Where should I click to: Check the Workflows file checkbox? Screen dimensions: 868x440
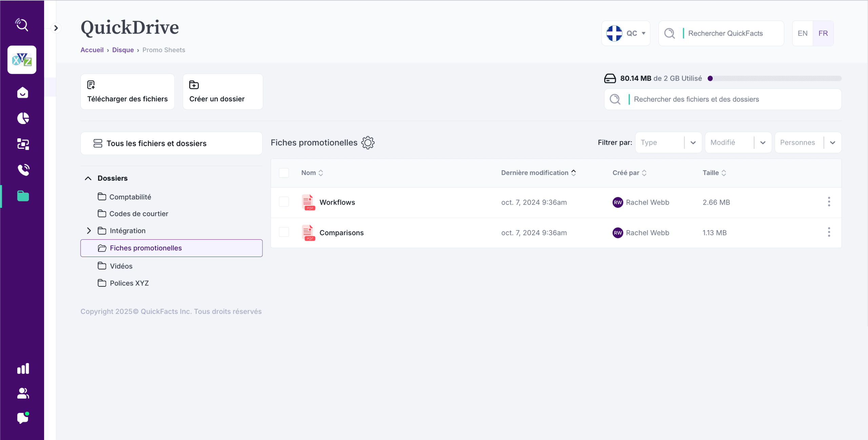pos(284,202)
